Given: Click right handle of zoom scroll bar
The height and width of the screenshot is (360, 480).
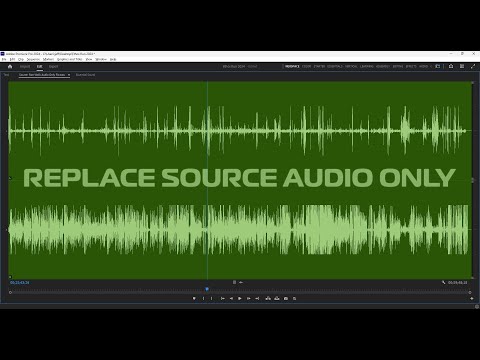Looking at the screenshot, I should coord(470,292).
